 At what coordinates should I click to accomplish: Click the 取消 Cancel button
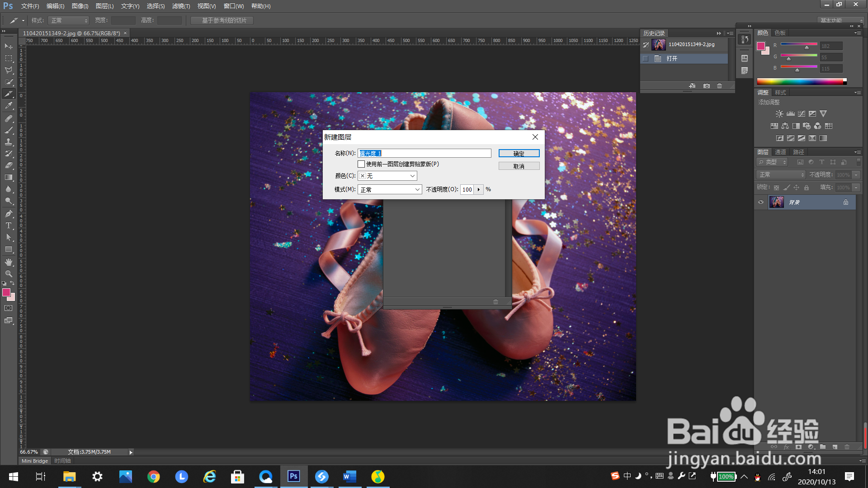[x=519, y=166]
